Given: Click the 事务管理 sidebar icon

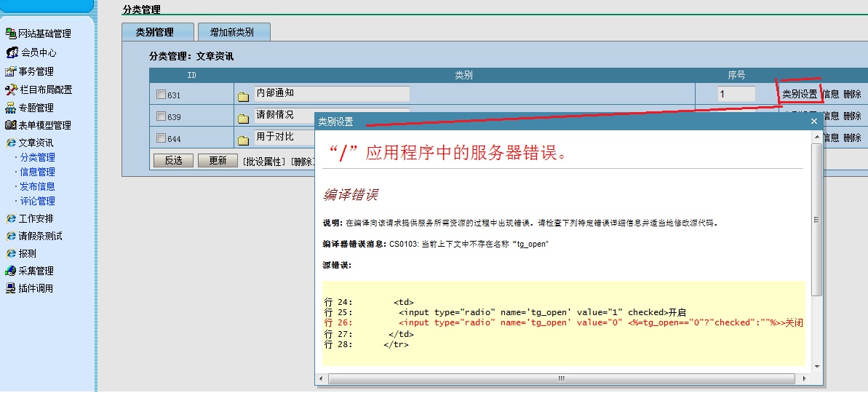Looking at the screenshot, I should tap(11, 71).
